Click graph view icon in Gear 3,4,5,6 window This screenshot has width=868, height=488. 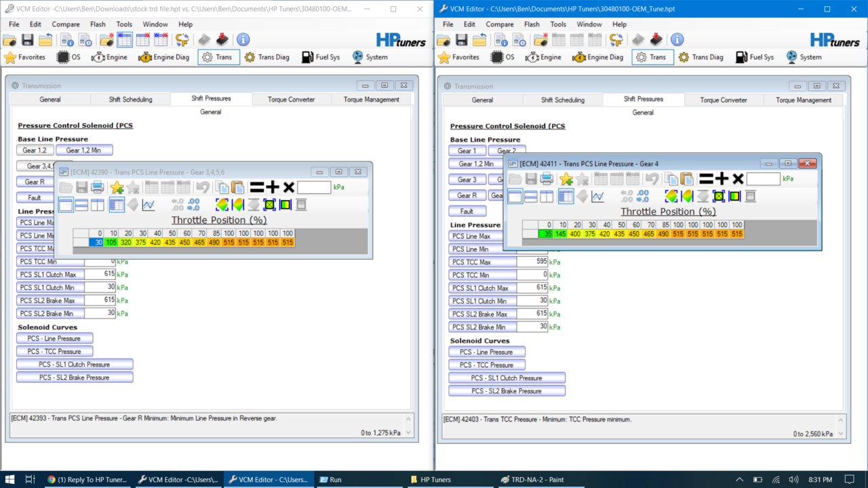point(149,205)
